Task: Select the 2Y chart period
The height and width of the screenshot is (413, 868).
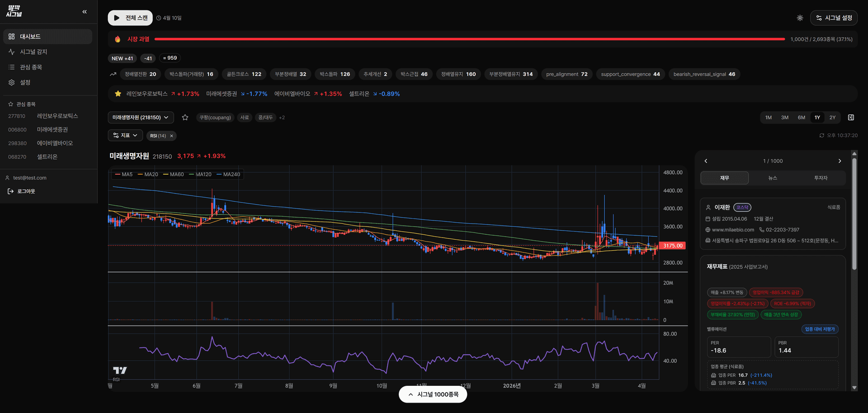Action: (832, 118)
